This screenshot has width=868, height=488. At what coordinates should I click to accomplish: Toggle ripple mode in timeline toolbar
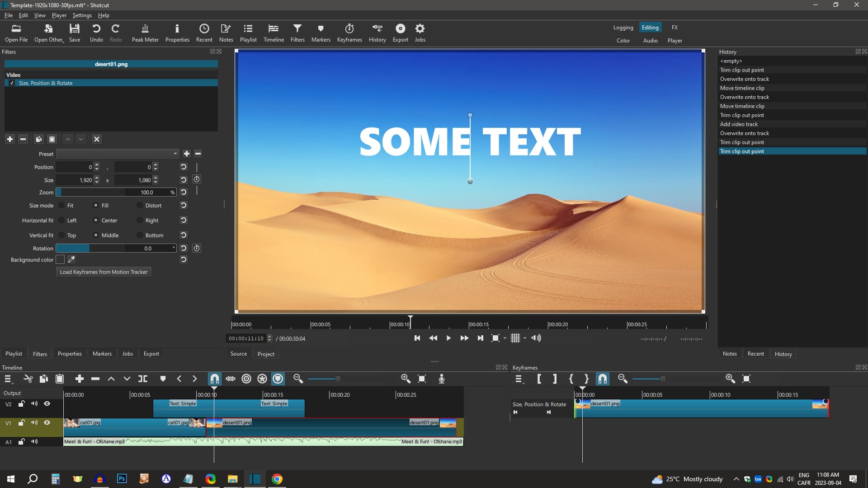246,379
